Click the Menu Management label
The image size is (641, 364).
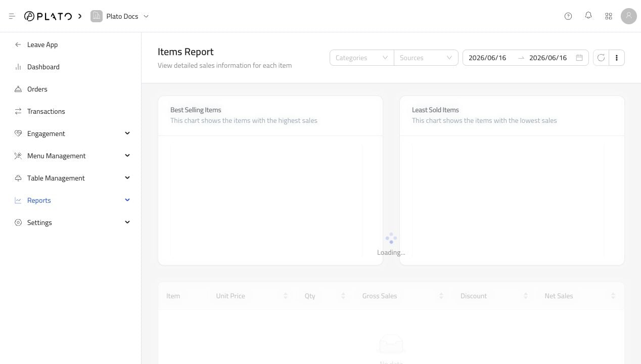57,156
